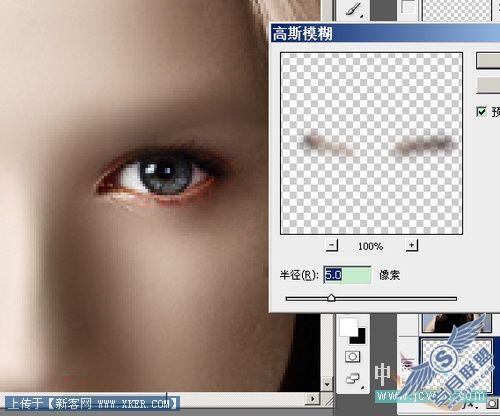The height and width of the screenshot is (416, 500).
Task: Click the second dialog button (Cancel)
Action: pos(488,85)
